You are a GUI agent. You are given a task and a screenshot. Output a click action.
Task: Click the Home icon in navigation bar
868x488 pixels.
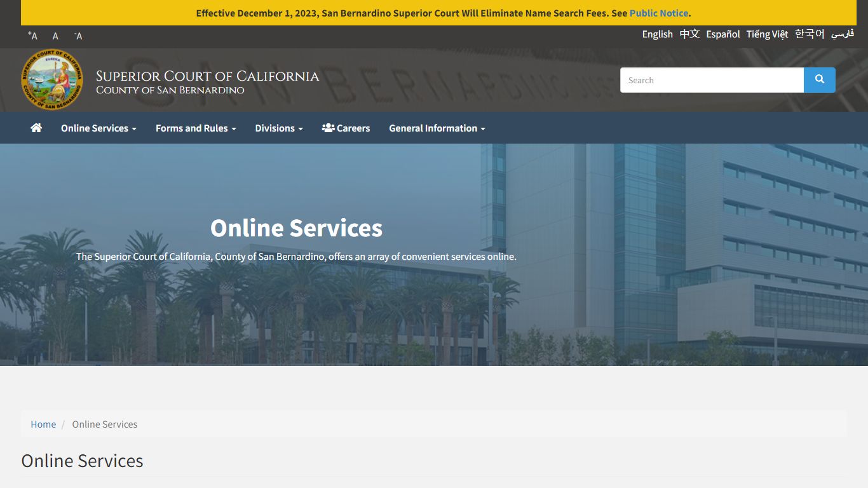(36, 128)
